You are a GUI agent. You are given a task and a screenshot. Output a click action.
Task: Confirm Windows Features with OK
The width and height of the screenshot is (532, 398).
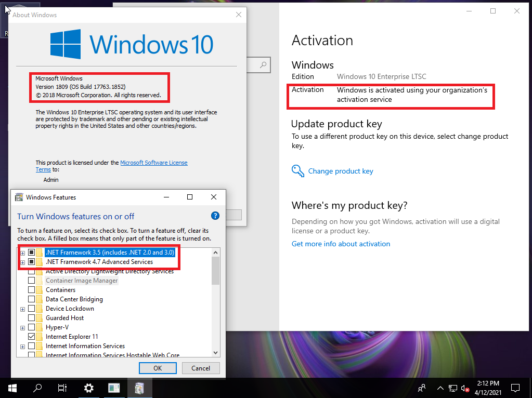coord(158,368)
